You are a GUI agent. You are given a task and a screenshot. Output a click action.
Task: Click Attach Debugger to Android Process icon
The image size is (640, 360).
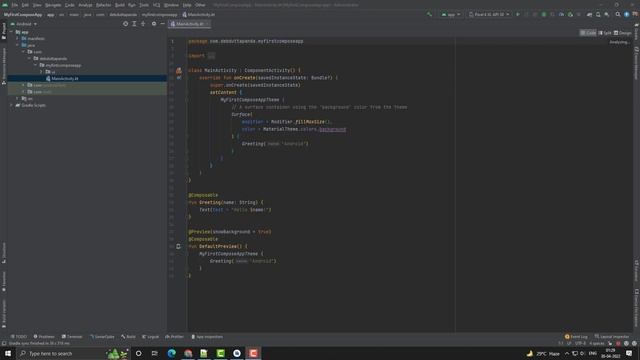570,15
